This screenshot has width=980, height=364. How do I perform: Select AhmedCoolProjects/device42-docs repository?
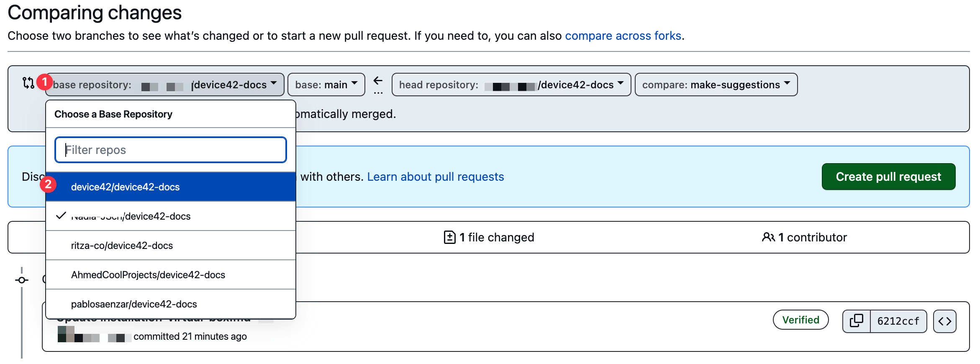pyautogui.click(x=148, y=275)
